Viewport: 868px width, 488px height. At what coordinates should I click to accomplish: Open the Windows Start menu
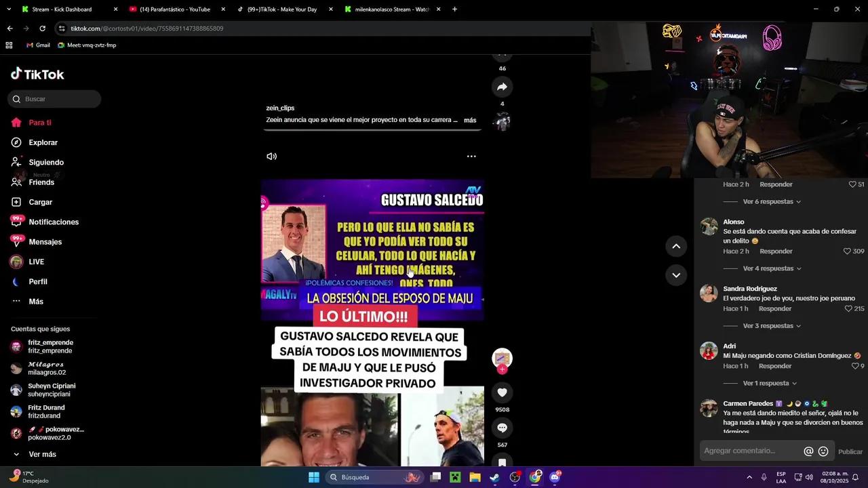point(314,477)
